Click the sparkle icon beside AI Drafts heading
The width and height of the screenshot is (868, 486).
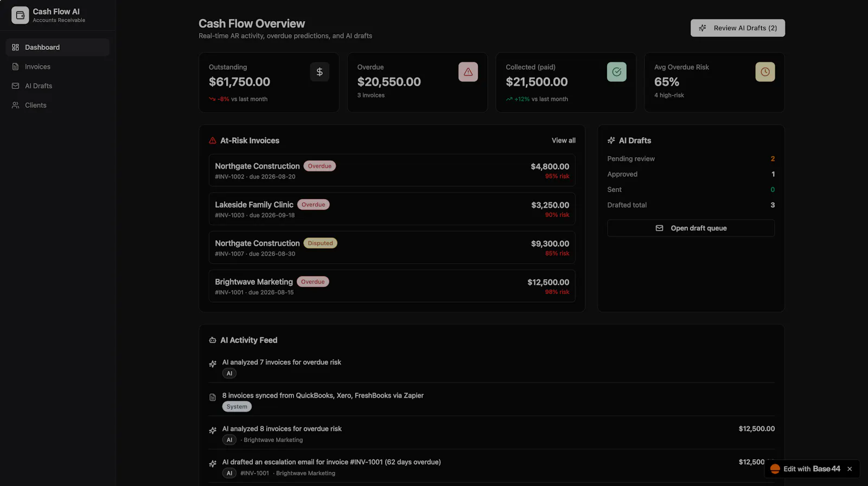click(x=611, y=140)
